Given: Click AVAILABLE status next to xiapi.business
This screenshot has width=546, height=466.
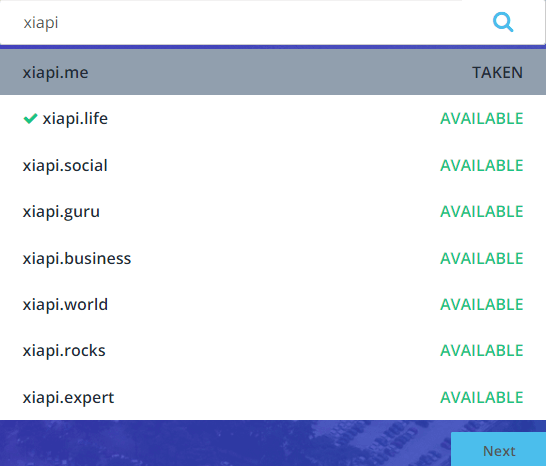Looking at the screenshot, I should click(x=482, y=258).
